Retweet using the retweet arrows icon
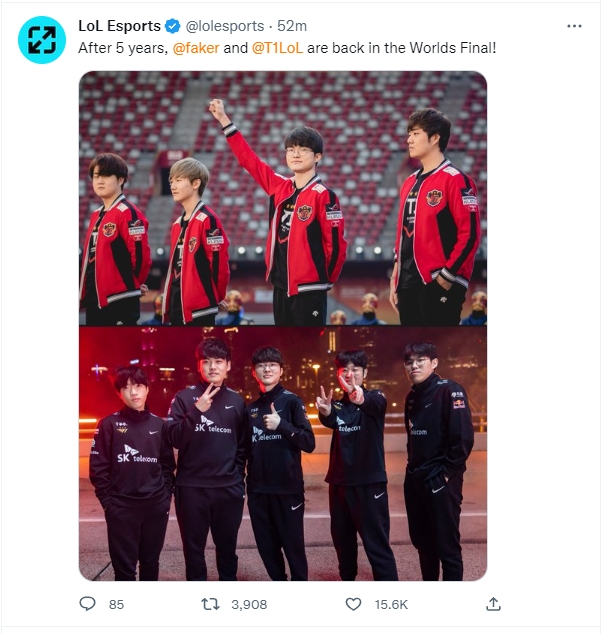Screen dimensions: 606x634 [210, 604]
